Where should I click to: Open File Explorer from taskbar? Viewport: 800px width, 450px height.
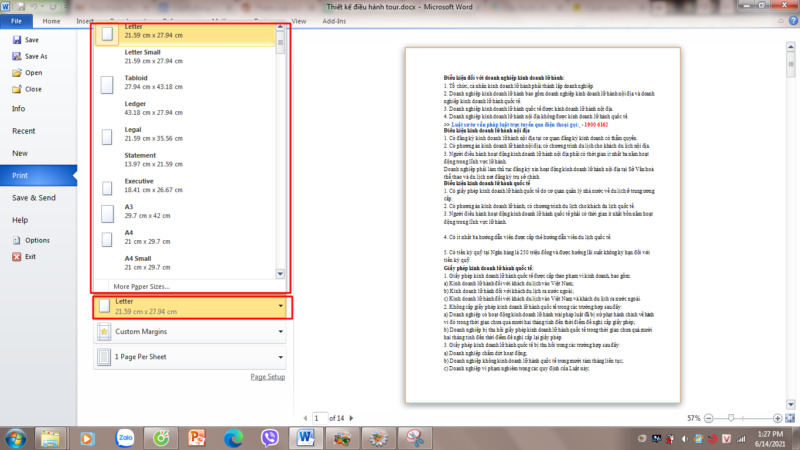tap(50, 438)
